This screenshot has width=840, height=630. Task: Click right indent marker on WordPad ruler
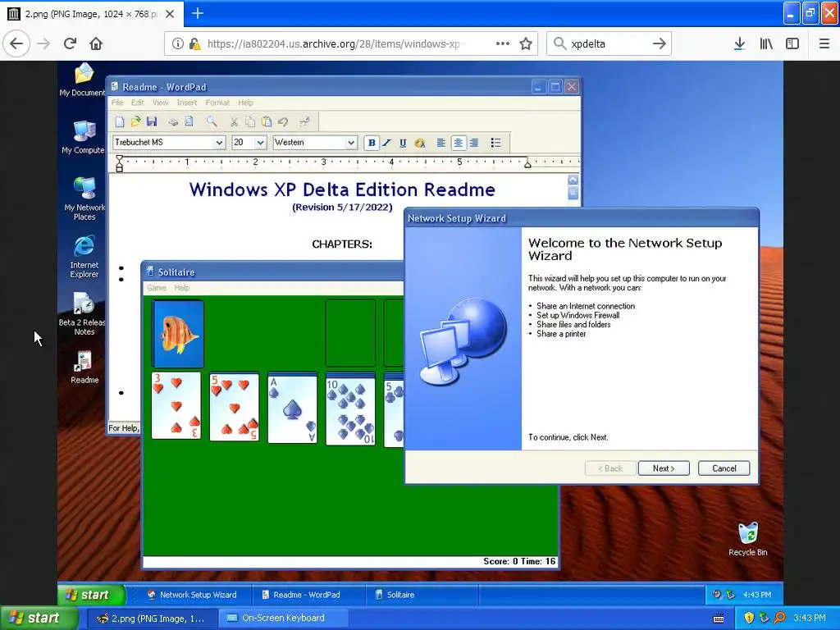click(527, 163)
